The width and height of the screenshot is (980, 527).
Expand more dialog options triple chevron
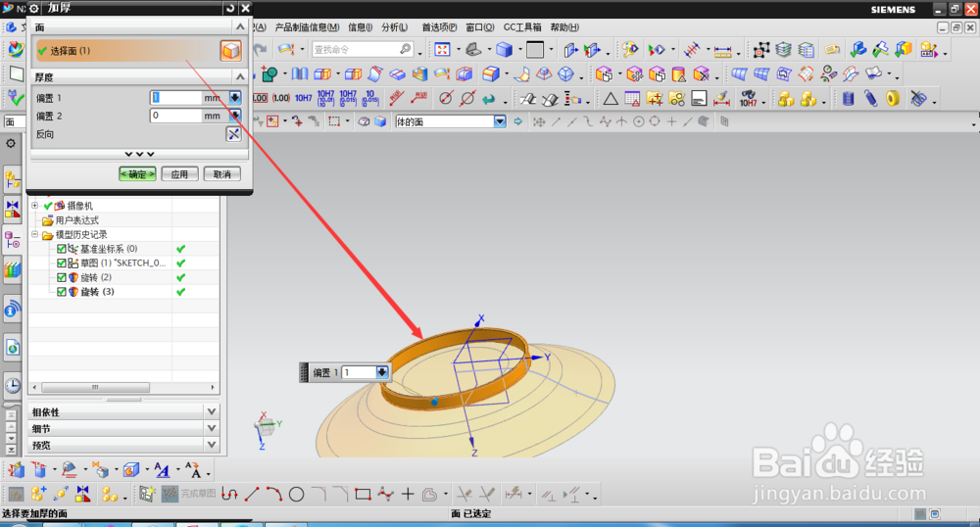[x=139, y=154]
